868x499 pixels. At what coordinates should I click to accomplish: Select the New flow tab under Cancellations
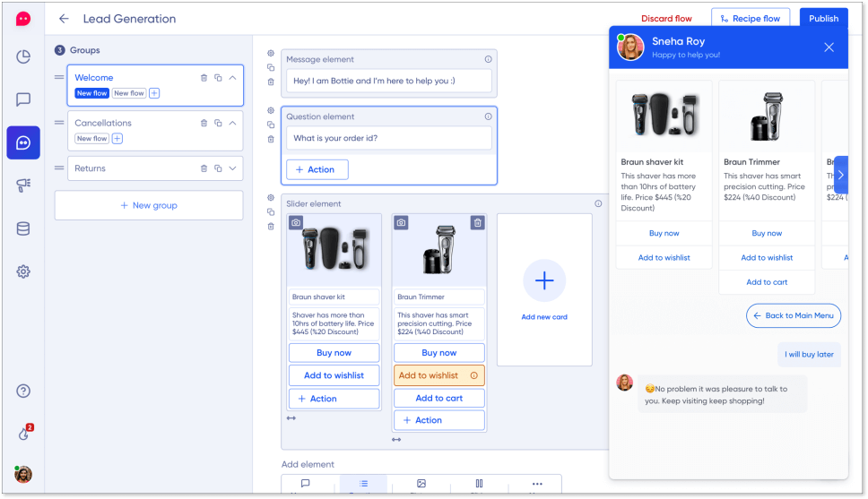(91, 139)
